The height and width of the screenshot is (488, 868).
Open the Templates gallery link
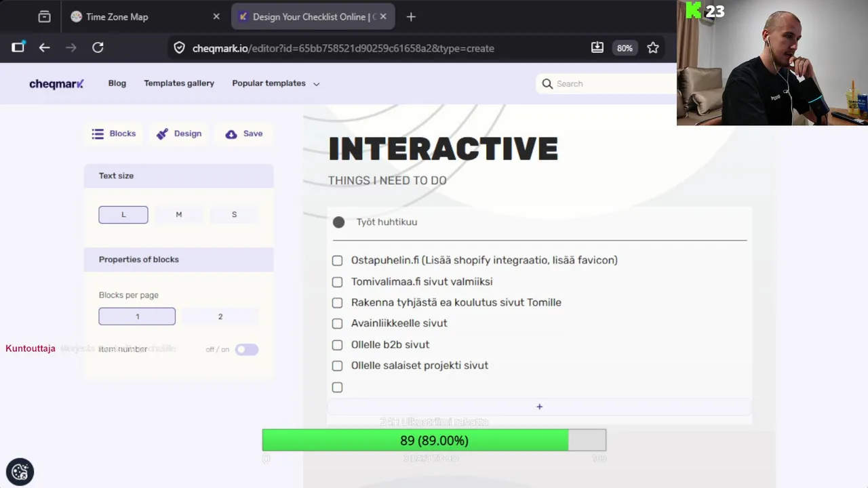[x=179, y=83]
